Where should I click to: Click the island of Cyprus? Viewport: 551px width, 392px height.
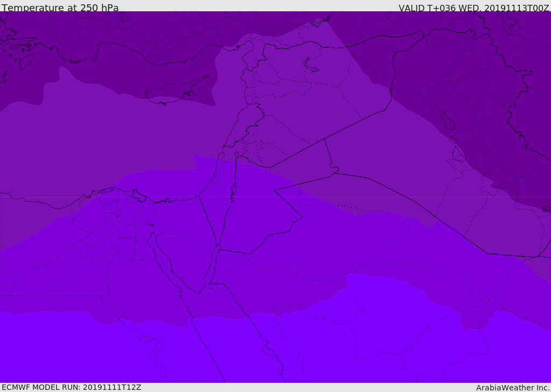pyautogui.click(x=171, y=92)
